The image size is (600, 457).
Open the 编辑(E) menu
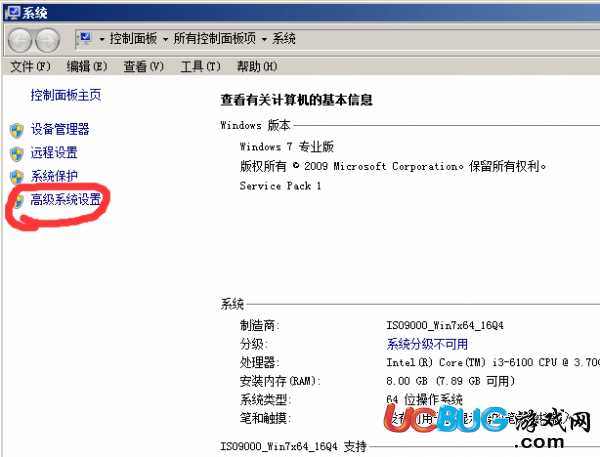coord(87,67)
